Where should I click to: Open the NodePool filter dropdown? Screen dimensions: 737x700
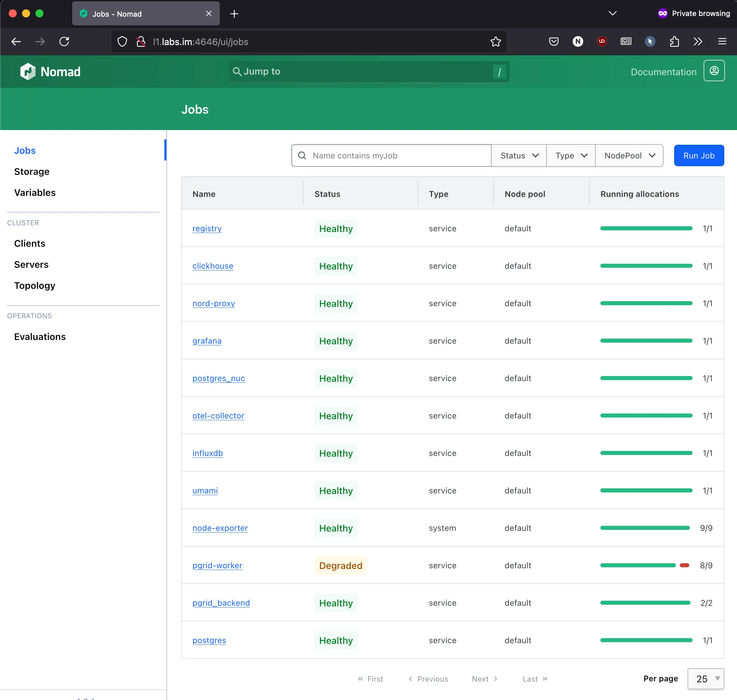(x=629, y=155)
